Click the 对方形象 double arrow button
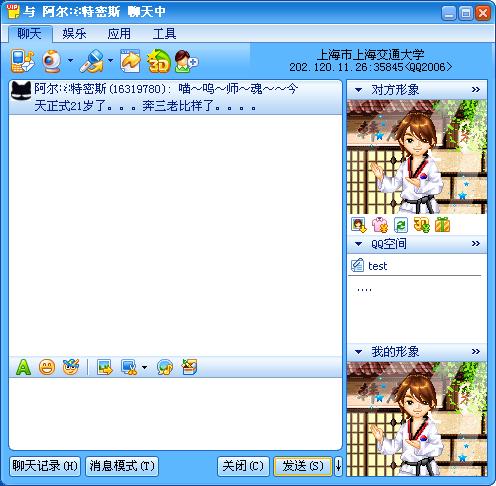This screenshot has width=496, height=486. coord(476,89)
